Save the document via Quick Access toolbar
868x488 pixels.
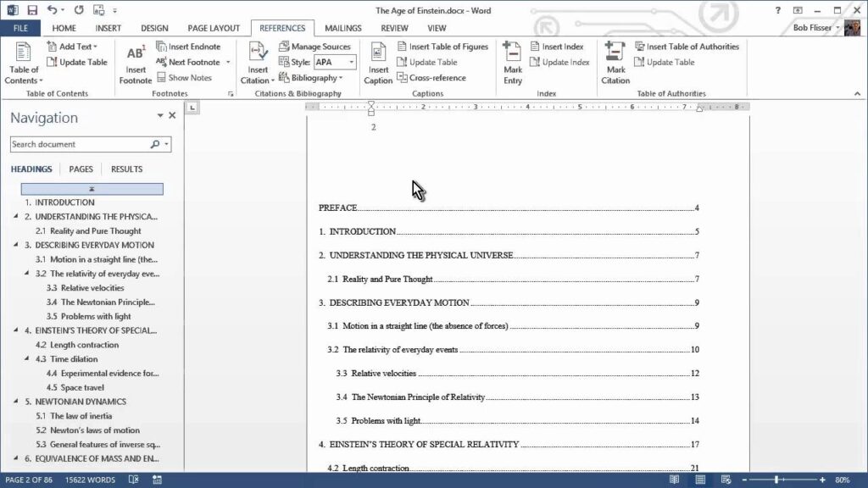tap(31, 9)
